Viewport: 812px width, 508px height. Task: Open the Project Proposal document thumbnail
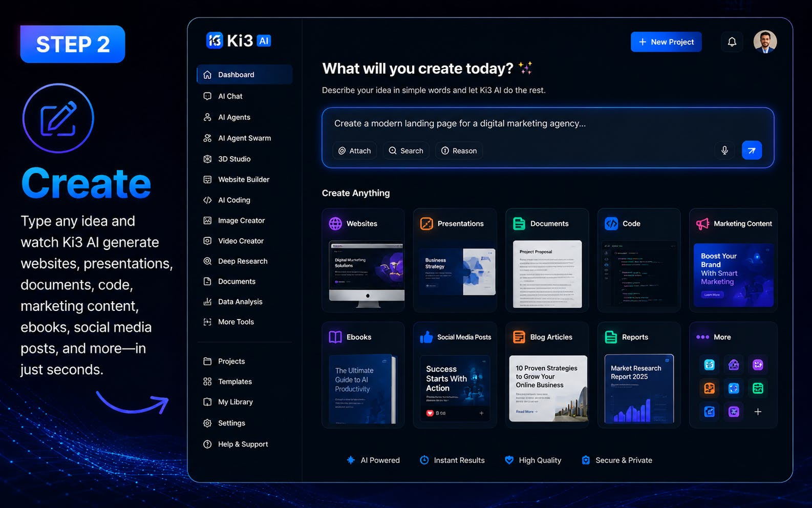(547, 274)
